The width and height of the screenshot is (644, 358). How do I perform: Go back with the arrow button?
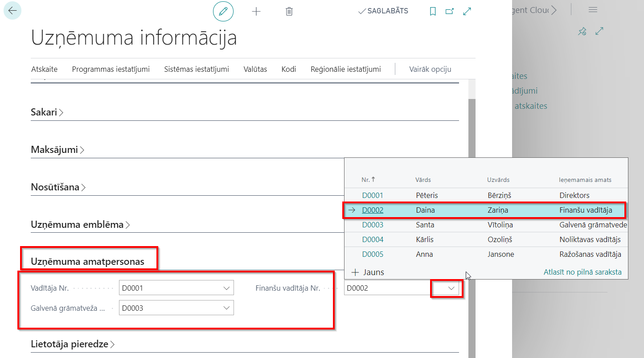[12, 11]
